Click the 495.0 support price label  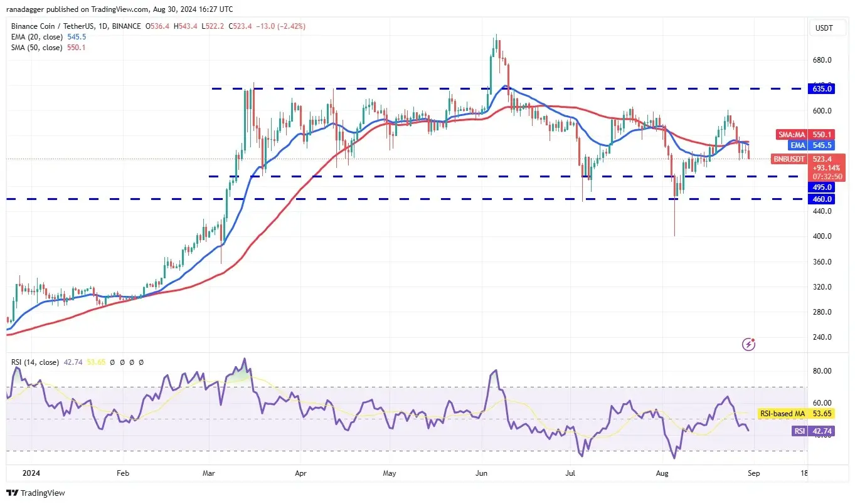tap(823, 187)
